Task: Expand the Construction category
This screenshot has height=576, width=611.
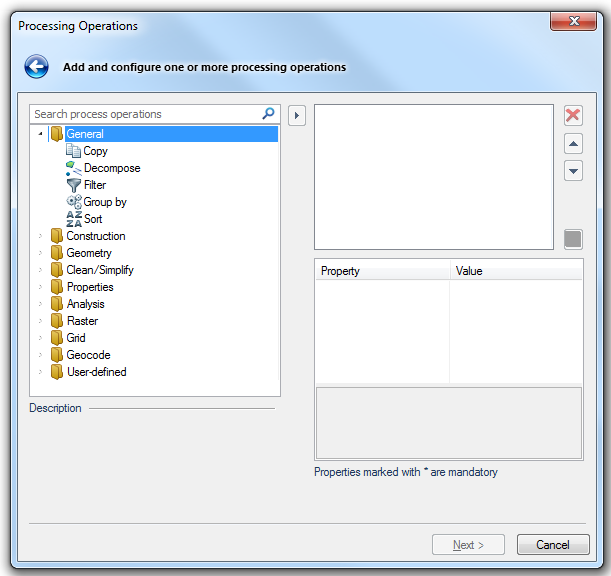Action: tap(40, 236)
